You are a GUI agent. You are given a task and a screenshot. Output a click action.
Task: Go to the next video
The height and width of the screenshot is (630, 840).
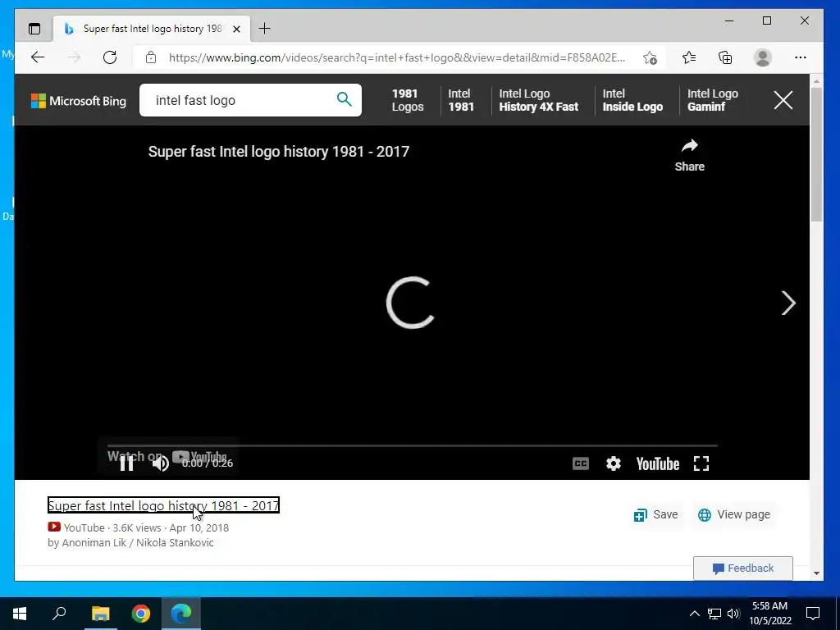coord(788,304)
